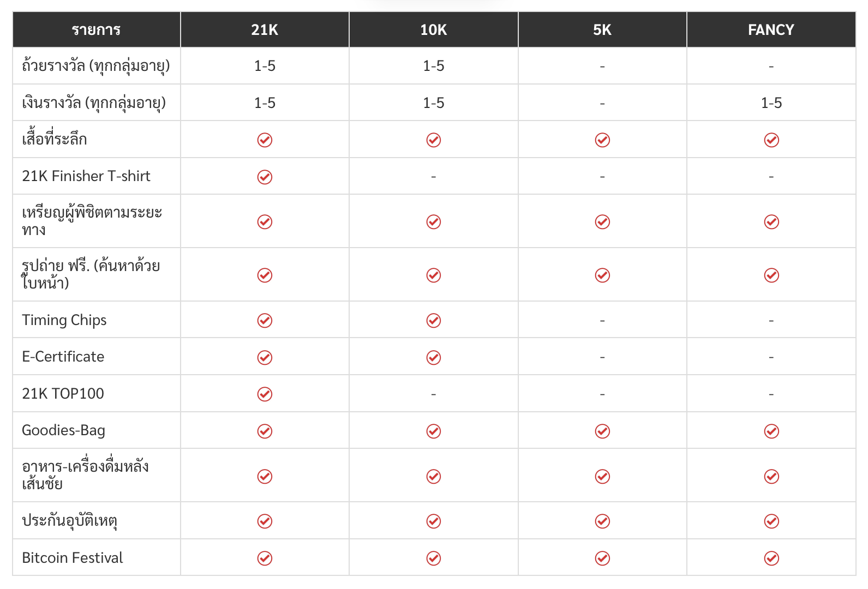This screenshot has width=868, height=589.
Task: Click the รายการ header cell
Action: tap(96, 30)
